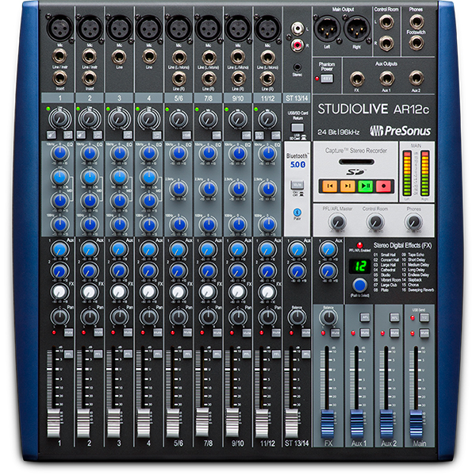The image size is (476, 476).
Task: Click the channel 1 XLR mic input
Action: click(x=59, y=29)
